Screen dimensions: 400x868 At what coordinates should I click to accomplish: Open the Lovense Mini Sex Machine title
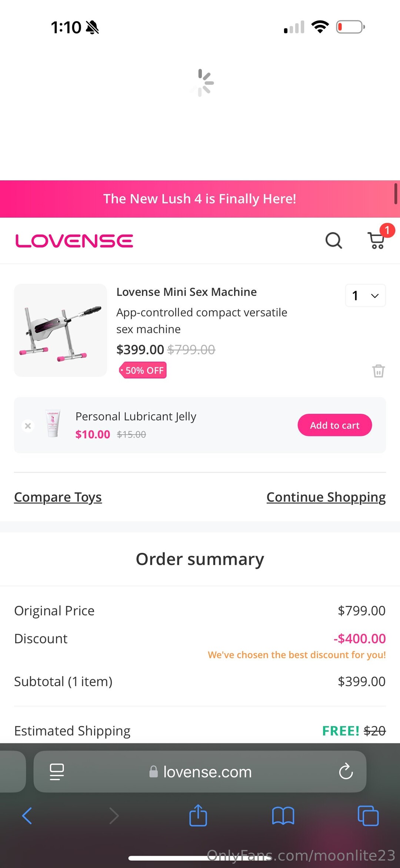pyautogui.click(x=186, y=292)
